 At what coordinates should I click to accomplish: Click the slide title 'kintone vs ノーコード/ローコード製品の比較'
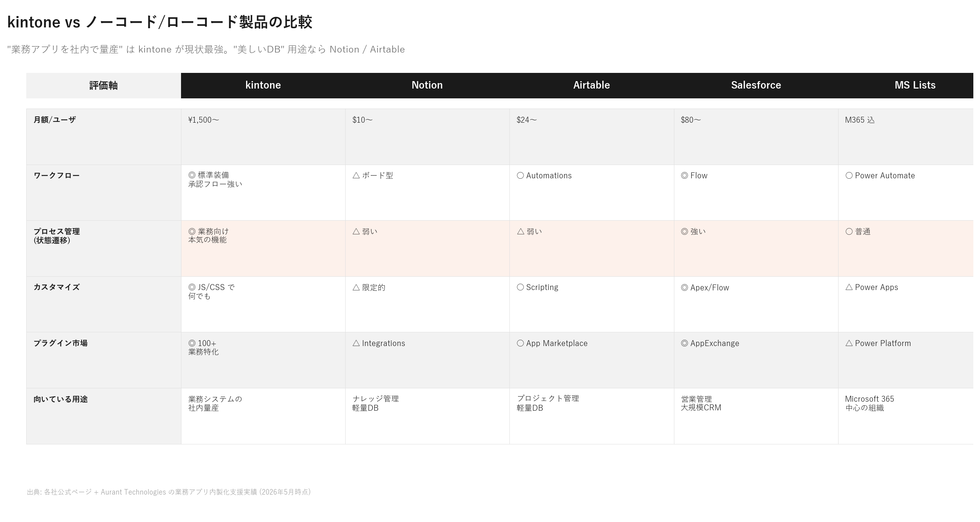(x=160, y=22)
